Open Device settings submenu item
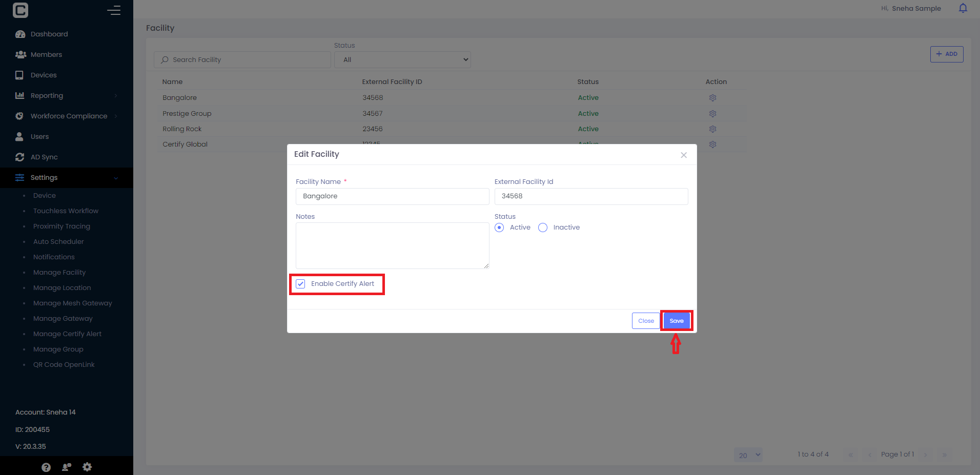This screenshot has height=475, width=980. 45,195
